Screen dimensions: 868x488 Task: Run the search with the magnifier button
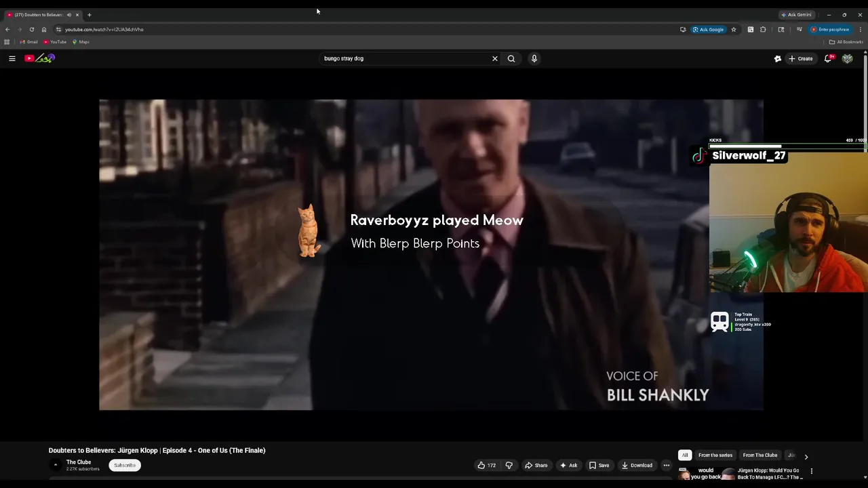pos(511,58)
